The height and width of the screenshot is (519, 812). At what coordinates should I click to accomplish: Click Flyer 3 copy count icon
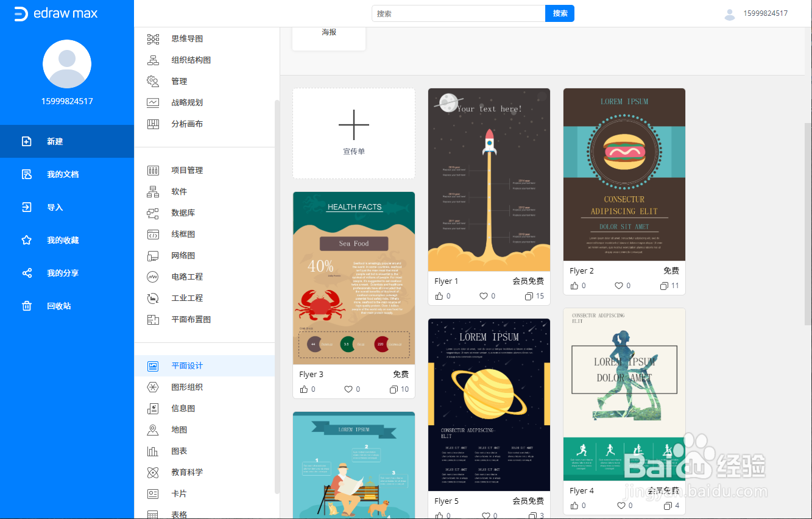click(x=394, y=389)
